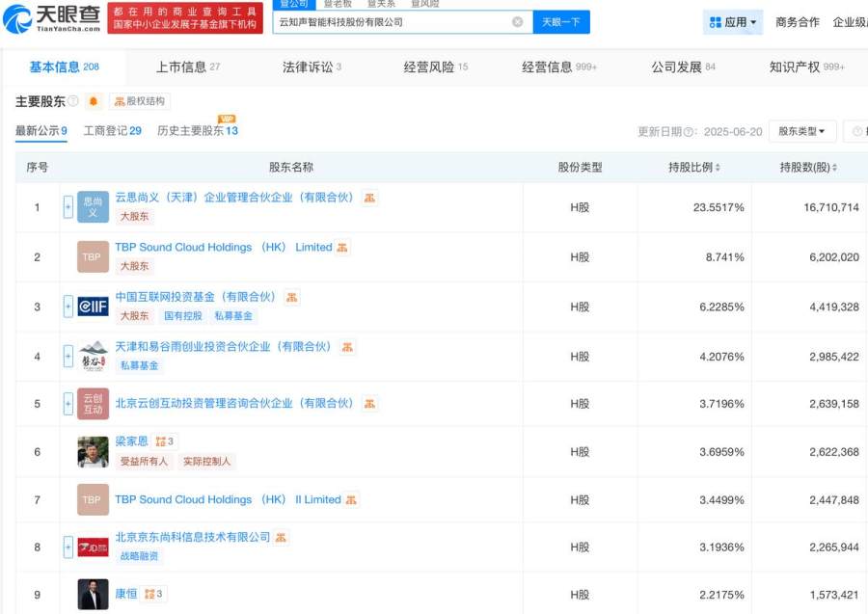Click the 云创互动 logo thumbnail

pyautogui.click(x=93, y=404)
